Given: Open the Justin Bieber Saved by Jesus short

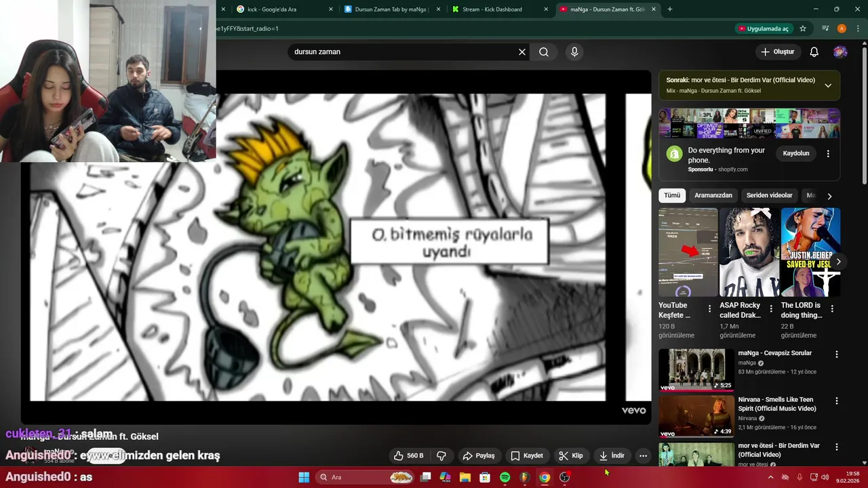Looking at the screenshot, I should 810,252.
